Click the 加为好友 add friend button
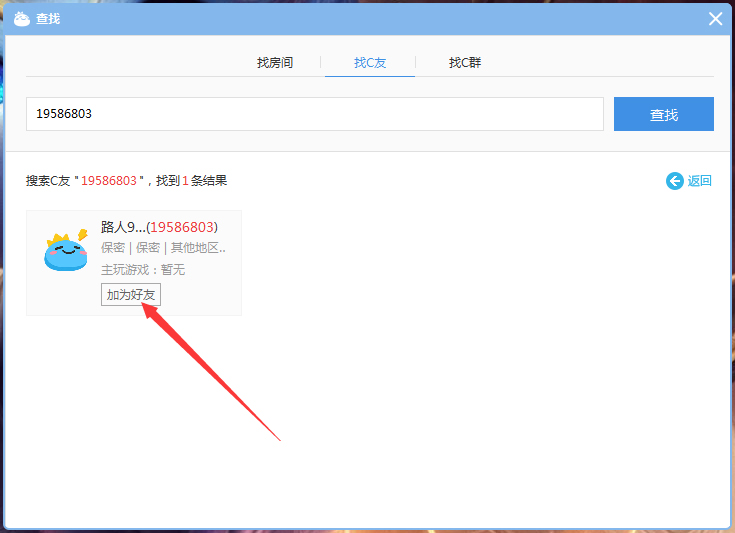 coord(131,294)
